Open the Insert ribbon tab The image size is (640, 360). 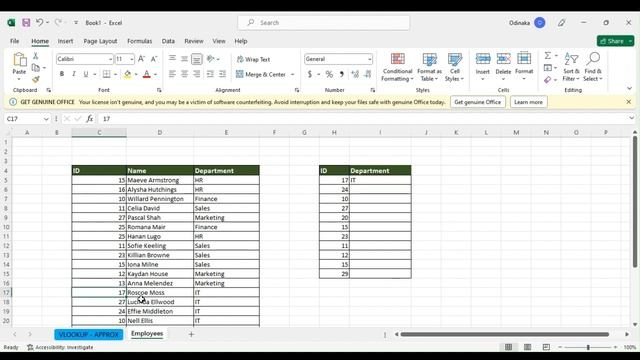pyautogui.click(x=65, y=41)
